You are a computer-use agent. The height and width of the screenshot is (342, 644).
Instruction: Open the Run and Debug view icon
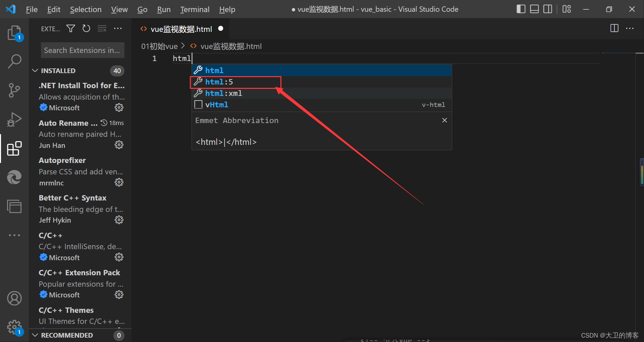(14, 119)
